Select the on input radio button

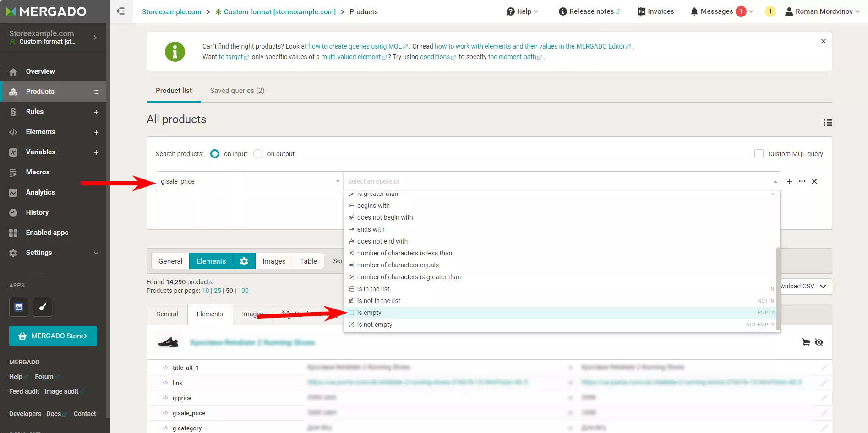click(215, 154)
